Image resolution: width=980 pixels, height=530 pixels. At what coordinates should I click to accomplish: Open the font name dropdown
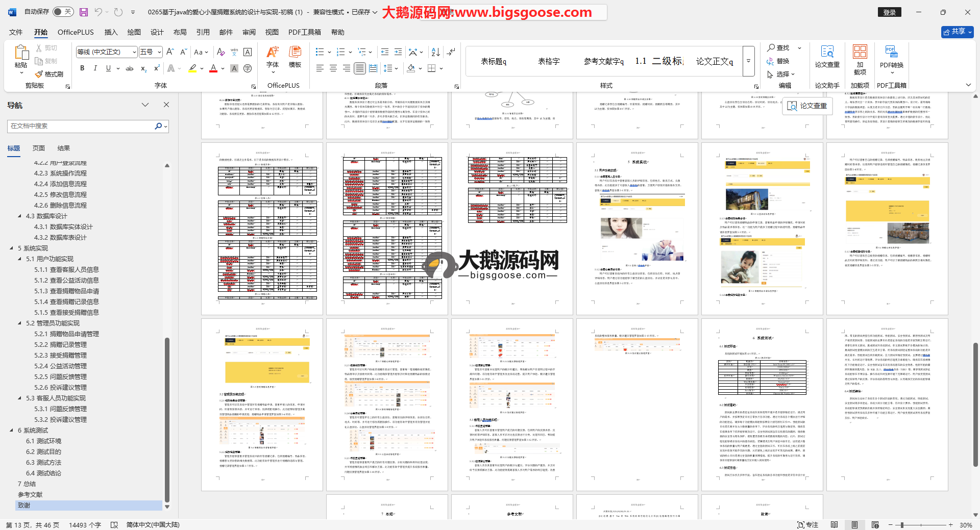point(134,52)
